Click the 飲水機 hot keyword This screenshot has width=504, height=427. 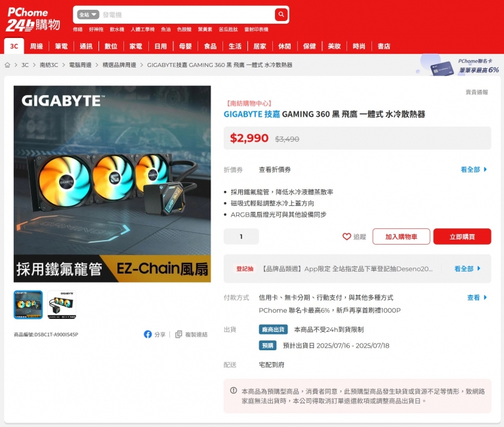pos(117,30)
